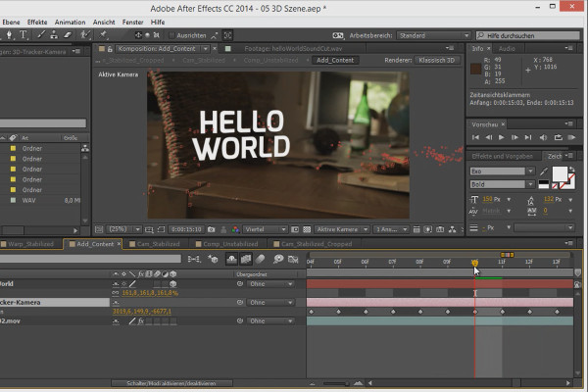Enable the Ausrichten snapping checkbox

[171, 35]
